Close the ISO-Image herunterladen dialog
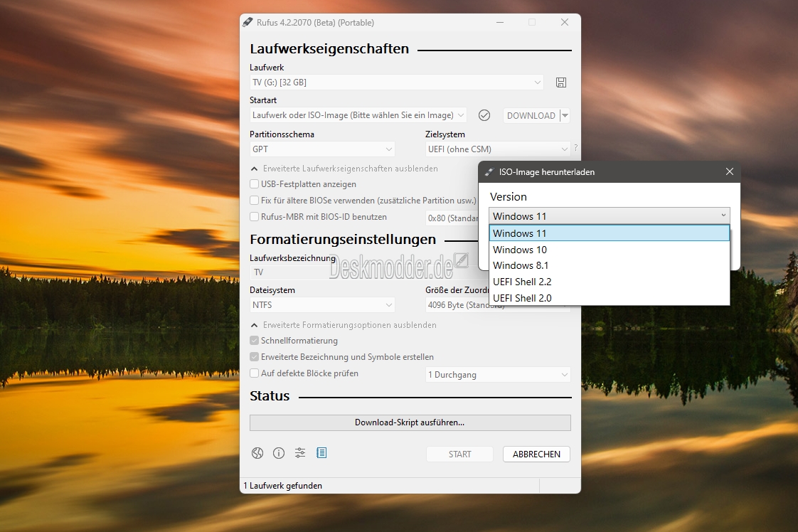 (729, 171)
